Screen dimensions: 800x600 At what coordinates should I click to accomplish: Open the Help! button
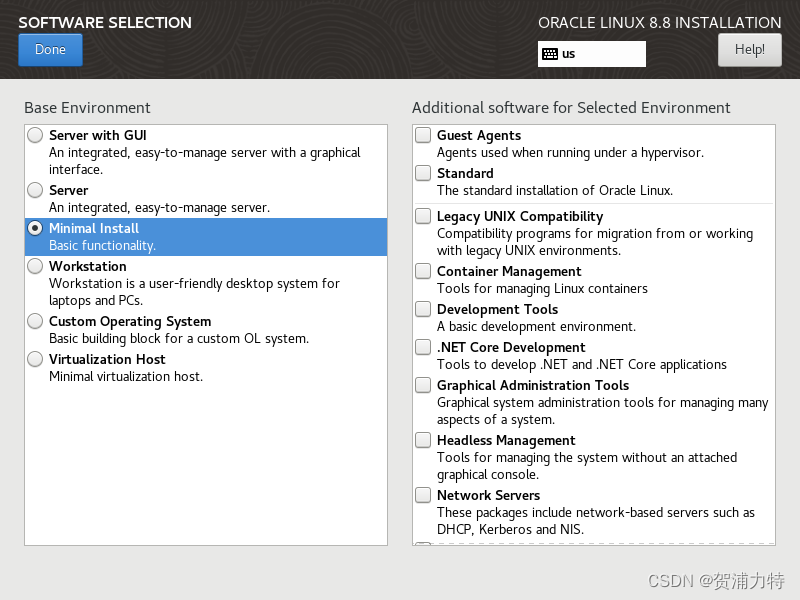tap(749, 49)
